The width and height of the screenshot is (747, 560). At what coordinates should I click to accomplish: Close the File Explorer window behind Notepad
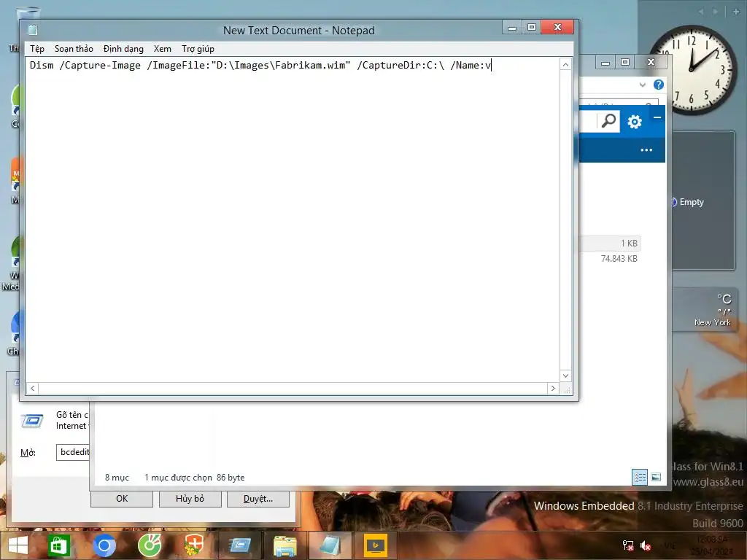[x=651, y=63]
